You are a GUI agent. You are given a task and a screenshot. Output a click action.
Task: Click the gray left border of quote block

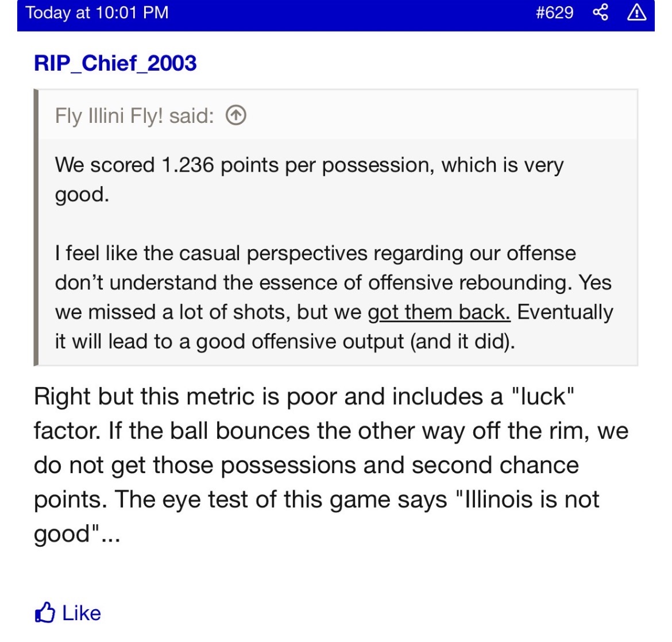36,227
